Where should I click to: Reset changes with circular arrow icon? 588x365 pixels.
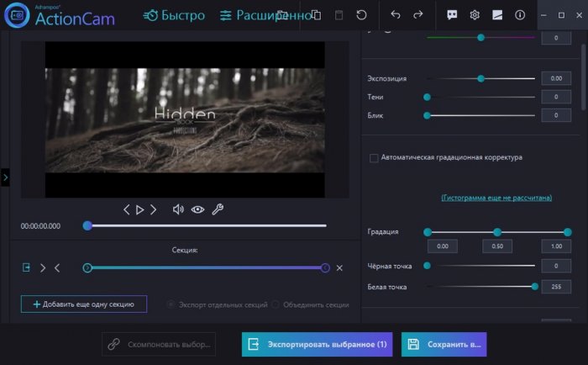click(361, 15)
